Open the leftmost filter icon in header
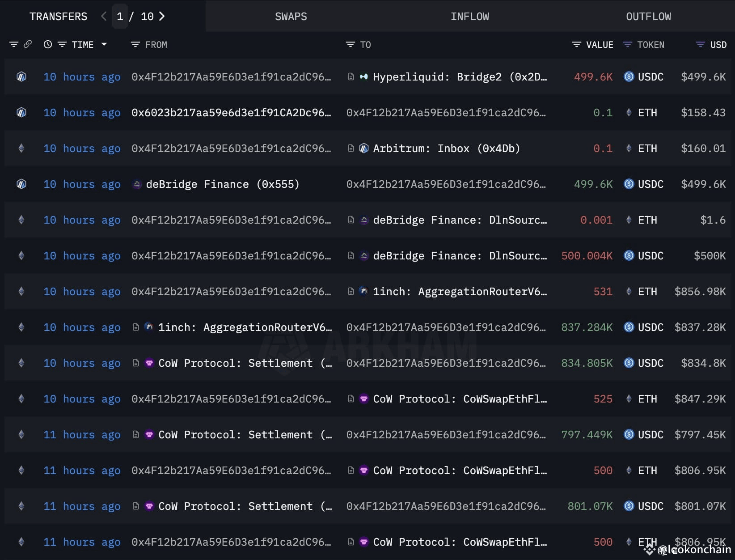735x560 pixels. (14, 44)
